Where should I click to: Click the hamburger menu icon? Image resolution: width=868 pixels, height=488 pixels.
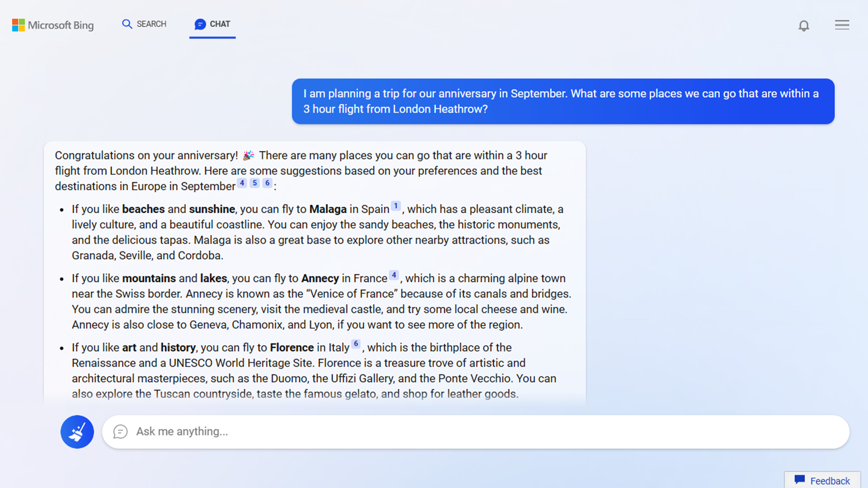point(841,24)
